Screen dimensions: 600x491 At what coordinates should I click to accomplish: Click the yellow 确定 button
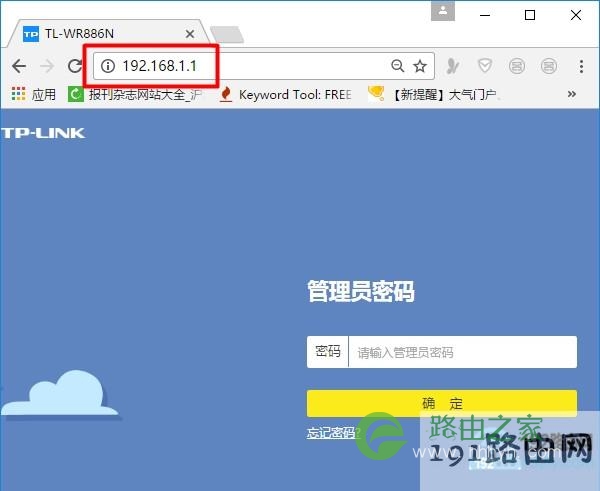tap(442, 403)
